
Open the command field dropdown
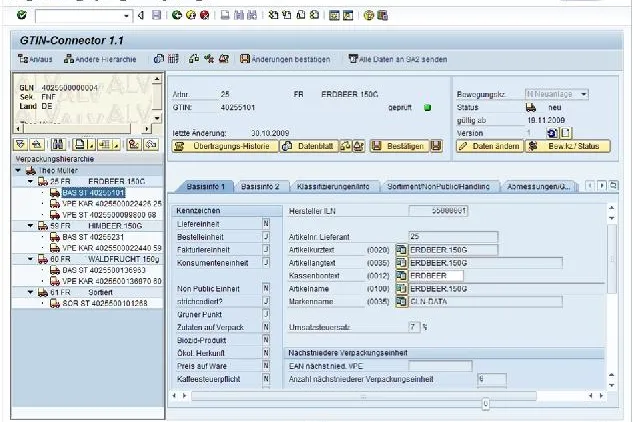pyautogui.click(x=127, y=16)
